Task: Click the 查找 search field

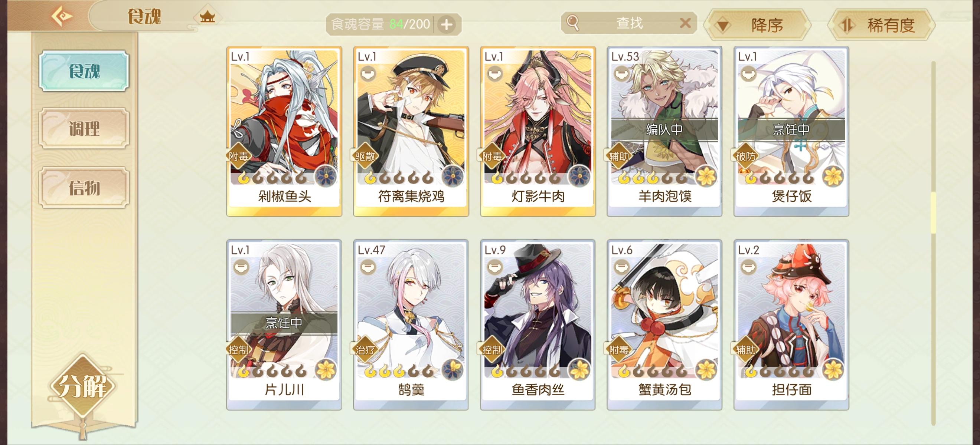Action: [x=629, y=23]
